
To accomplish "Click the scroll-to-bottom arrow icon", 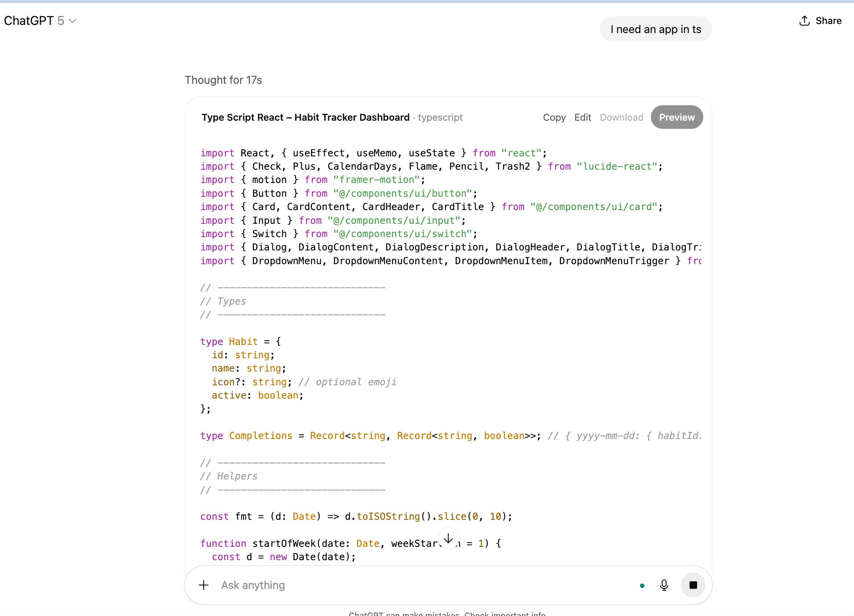I will [448, 538].
